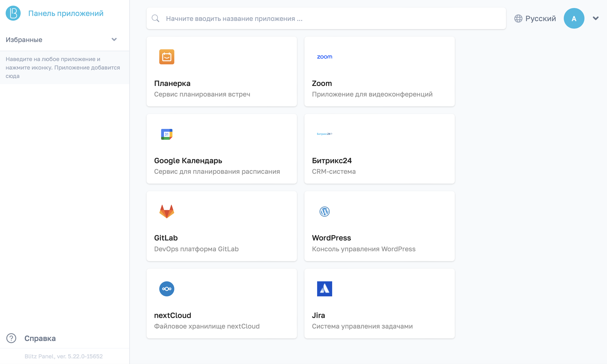
Task: Click the WordPress logo icon
Action: click(324, 211)
